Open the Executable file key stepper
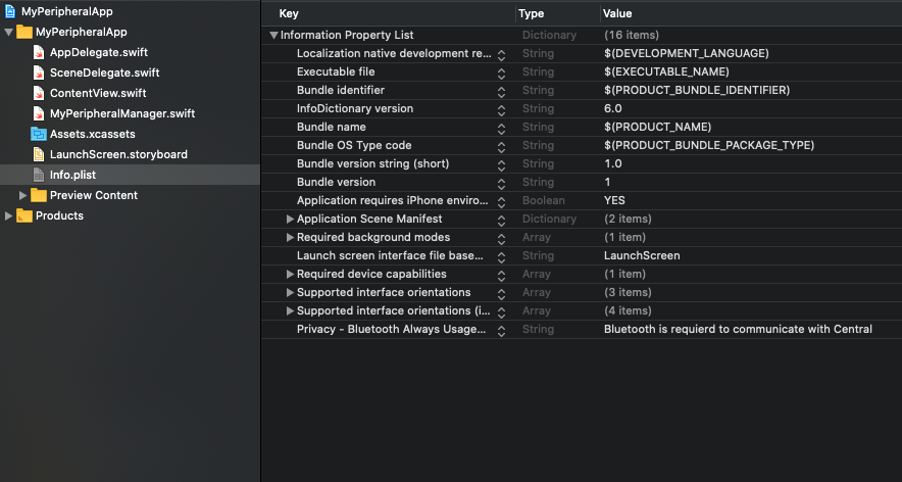This screenshot has width=902, height=482. click(x=502, y=72)
